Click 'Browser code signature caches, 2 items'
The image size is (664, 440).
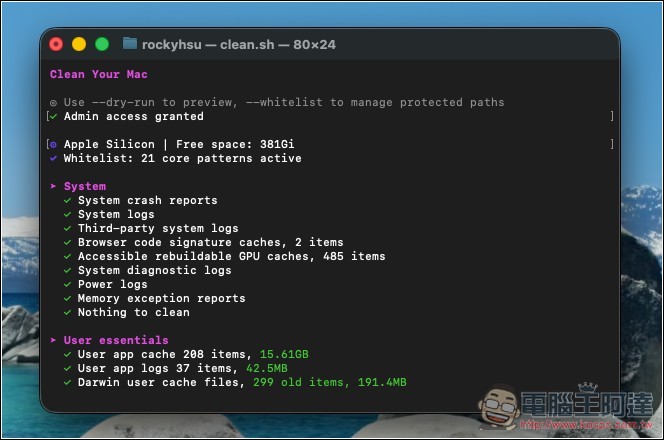coord(210,242)
